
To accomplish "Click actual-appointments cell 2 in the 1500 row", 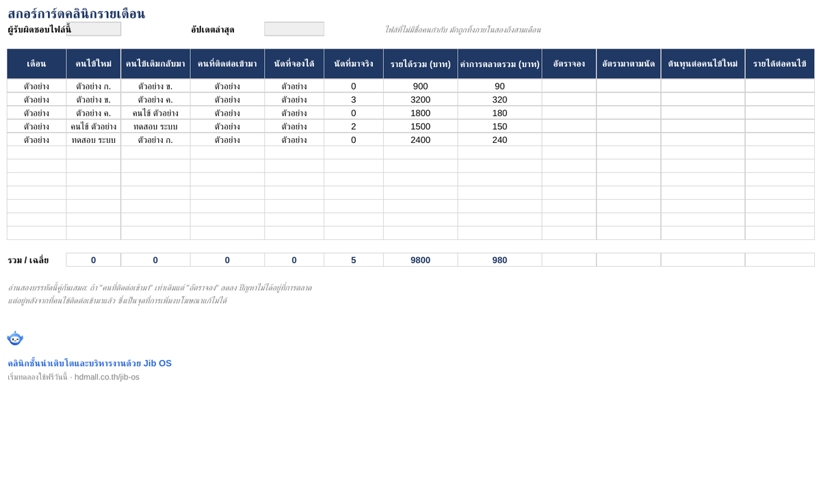I will tap(354, 126).
